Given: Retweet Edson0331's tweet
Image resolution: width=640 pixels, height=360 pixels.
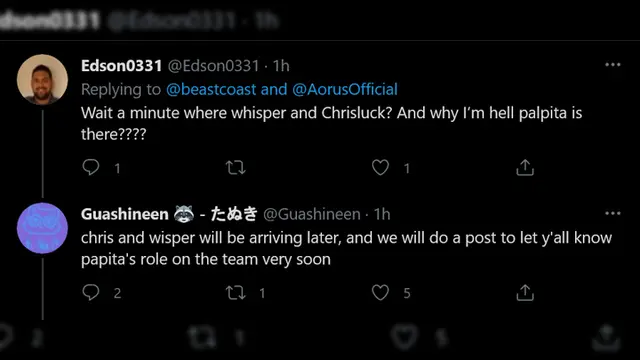Looking at the screenshot, I should click(236, 167).
